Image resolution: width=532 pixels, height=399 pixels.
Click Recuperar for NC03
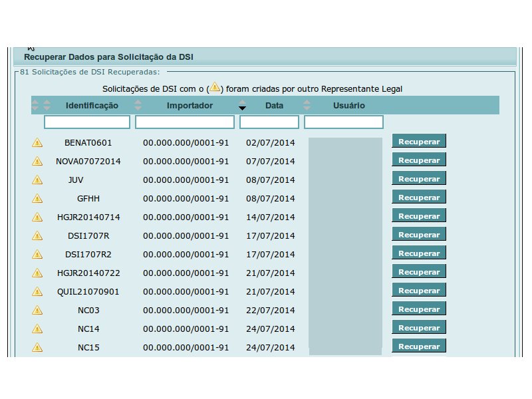(419, 309)
